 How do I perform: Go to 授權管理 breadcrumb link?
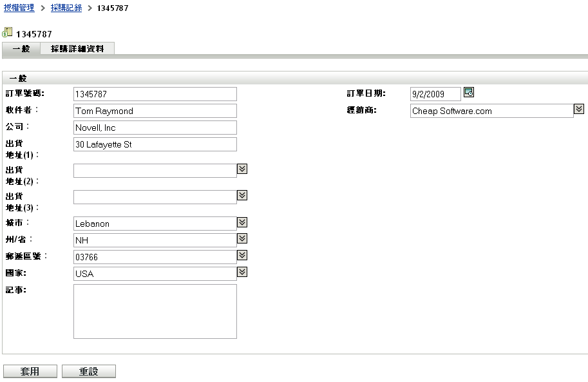point(19,8)
